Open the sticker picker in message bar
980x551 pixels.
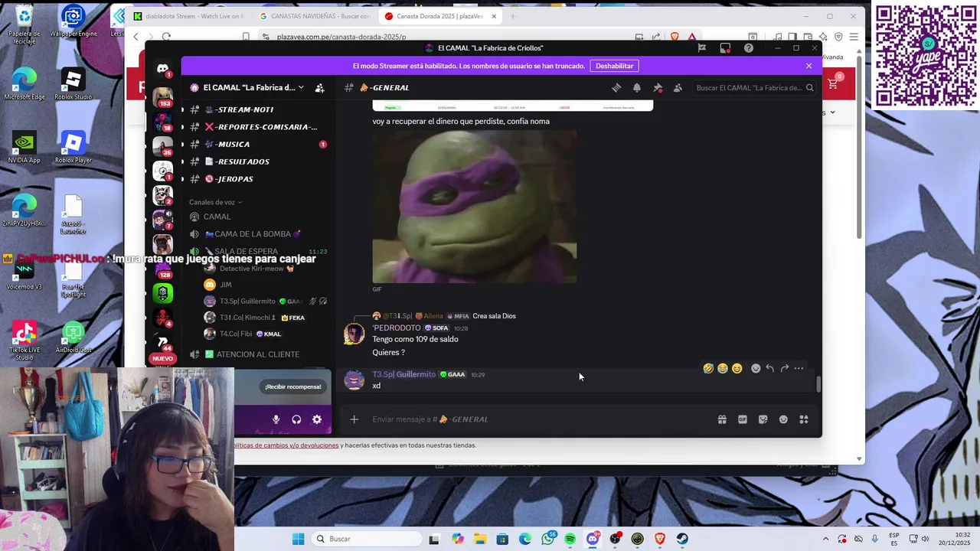coord(763,419)
